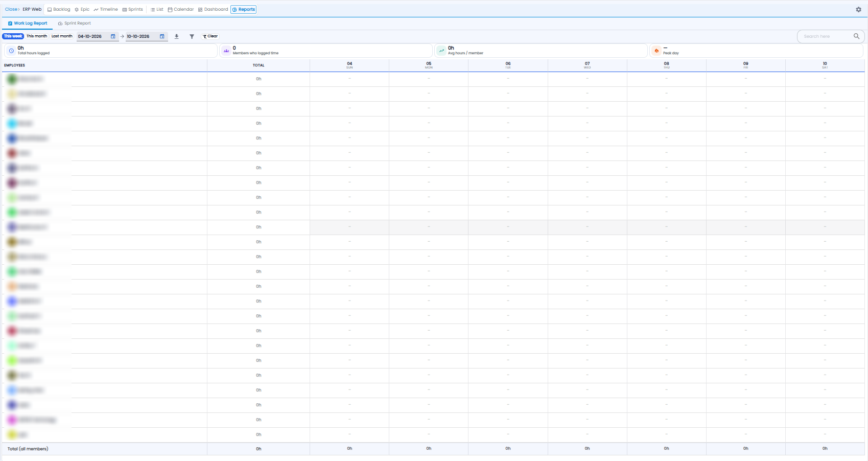Click the Close breadcrumb link
Viewport: 868px width, 461px height.
pyautogui.click(x=12, y=9)
